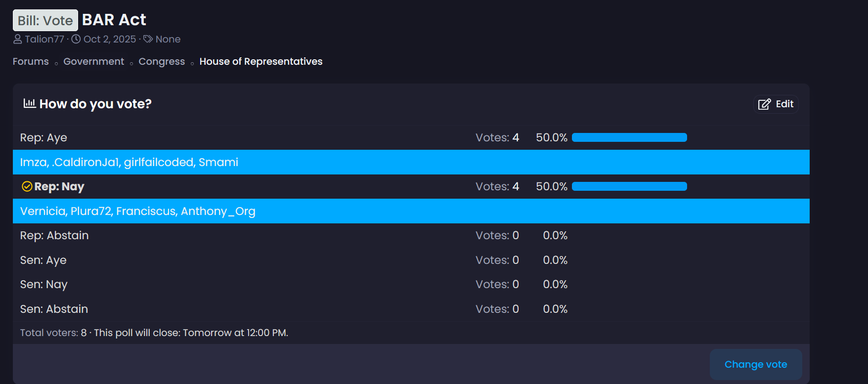The image size is (868, 384).
Task: Select the Sen: Aye poll option
Action: [x=43, y=260]
